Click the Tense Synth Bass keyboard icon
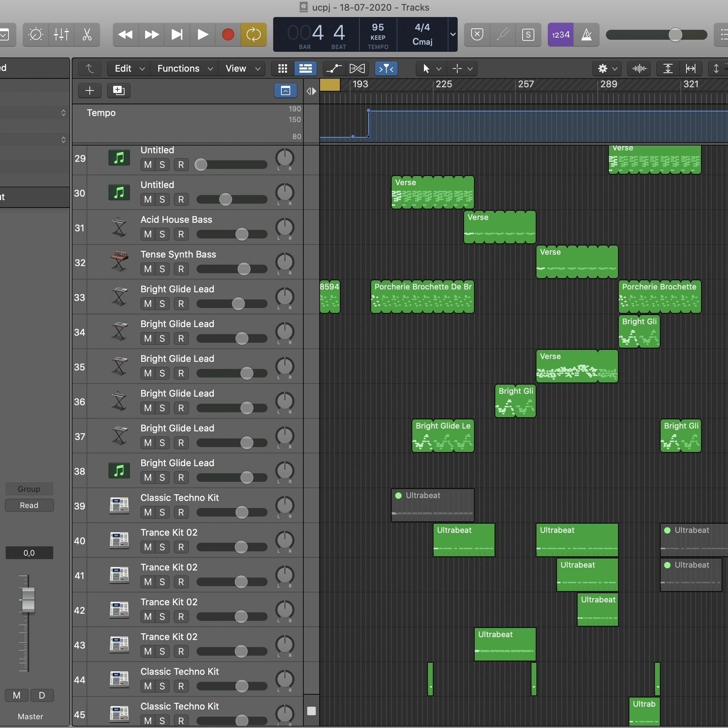Screen dimensions: 728x728 119,262
